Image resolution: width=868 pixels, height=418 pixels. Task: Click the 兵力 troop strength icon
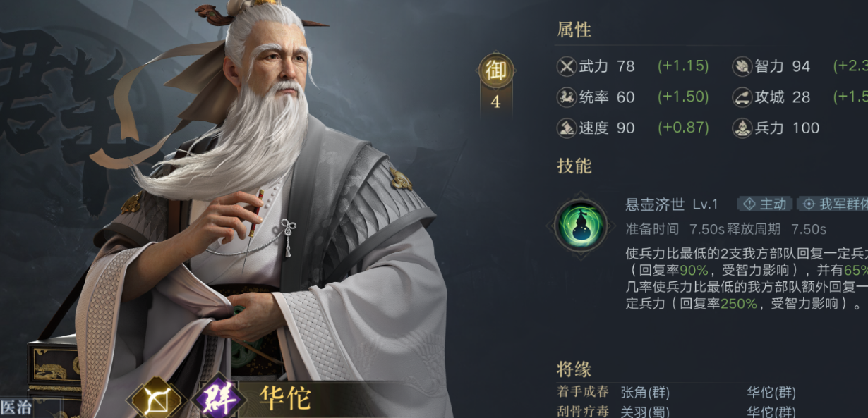point(742,128)
